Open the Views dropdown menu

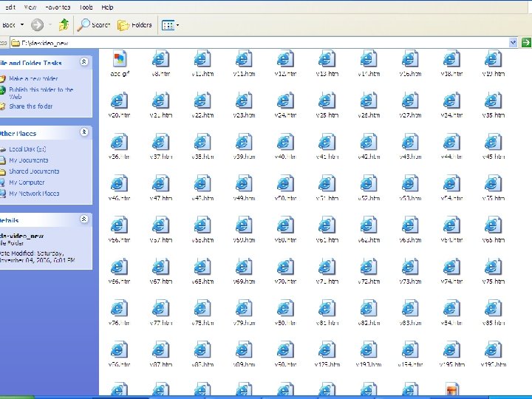coord(170,25)
